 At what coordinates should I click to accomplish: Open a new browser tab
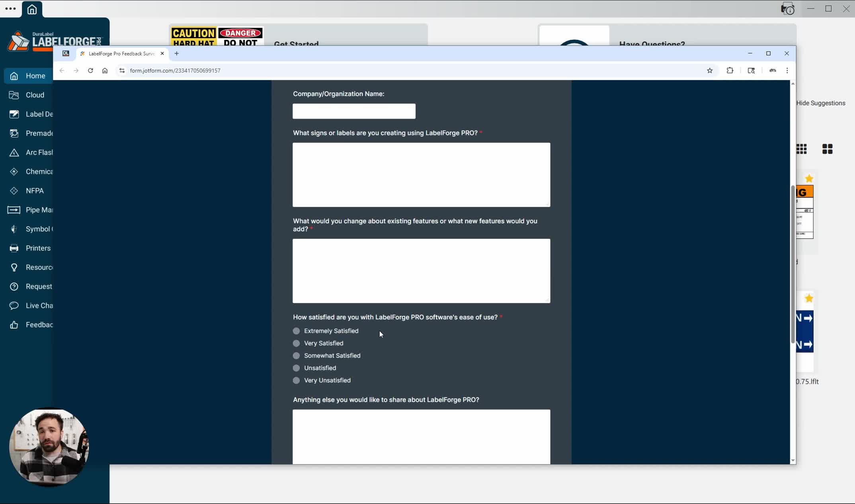tap(177, 53)
